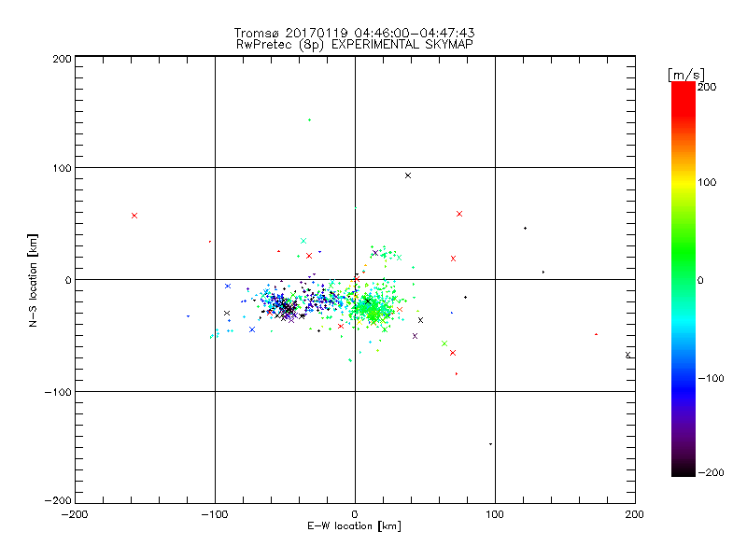Click the cyan X marker above the western cluster
The width and height of the screenshot is (747, 560).
coord(303,241)
